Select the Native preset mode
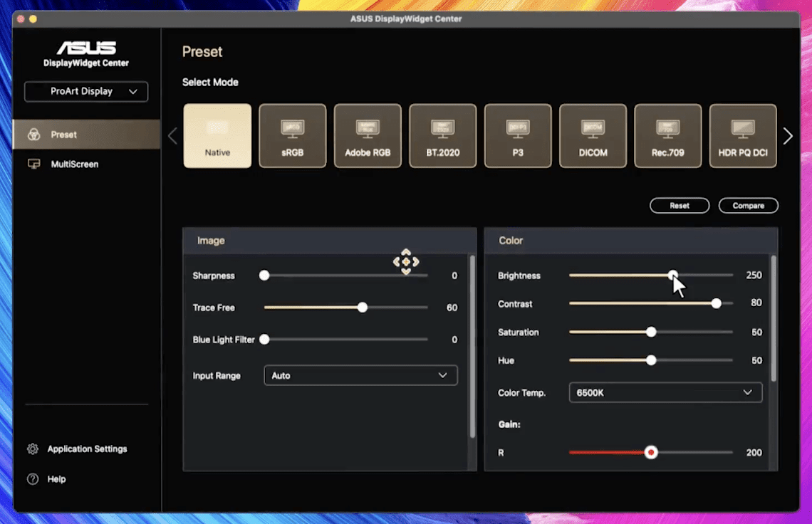This screenshot has width=812, height=524. click(x=217, y=136)
